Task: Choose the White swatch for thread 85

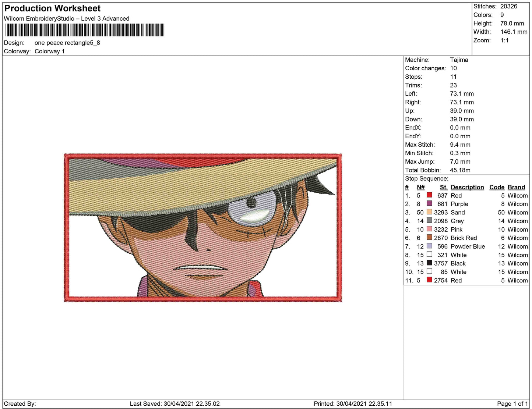Action: (429, 271)
